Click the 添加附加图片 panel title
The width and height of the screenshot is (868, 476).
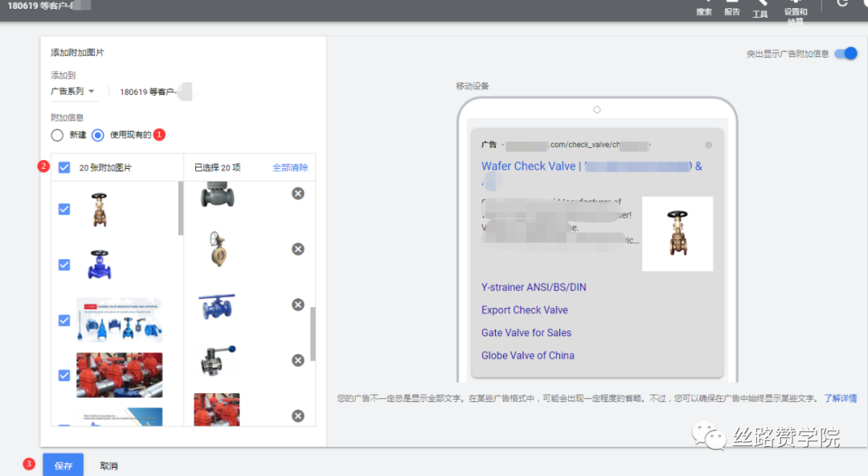click(x=77, y=52)
